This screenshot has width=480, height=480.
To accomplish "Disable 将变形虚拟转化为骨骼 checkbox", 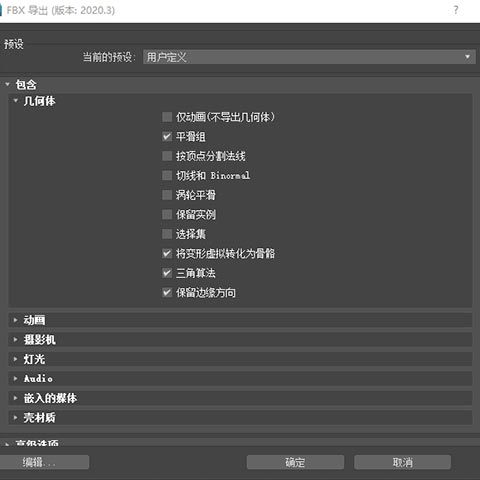I will coord(167,253).
